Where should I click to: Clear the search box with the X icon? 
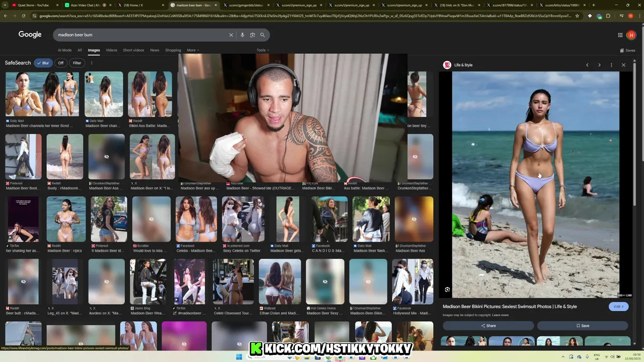231,35
